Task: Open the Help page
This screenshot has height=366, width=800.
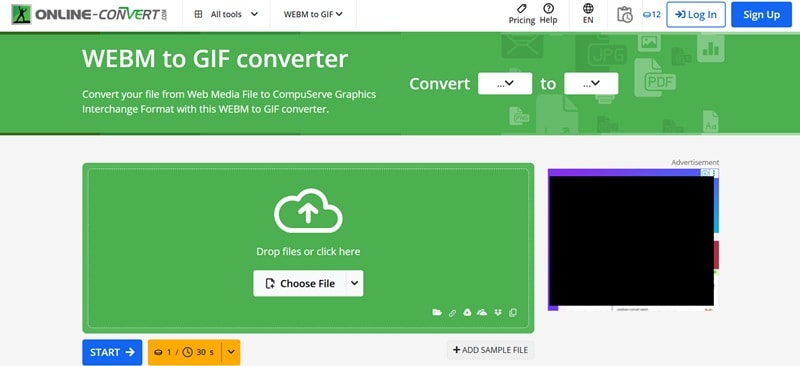Action: [548, 14]
